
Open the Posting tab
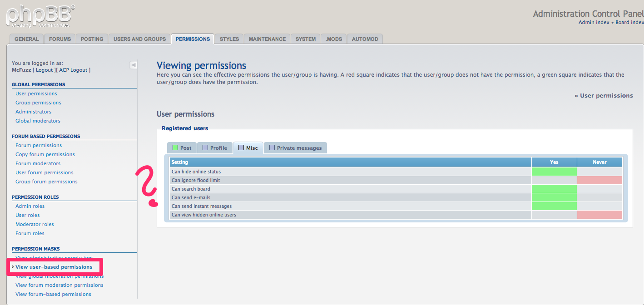[92, 39]
